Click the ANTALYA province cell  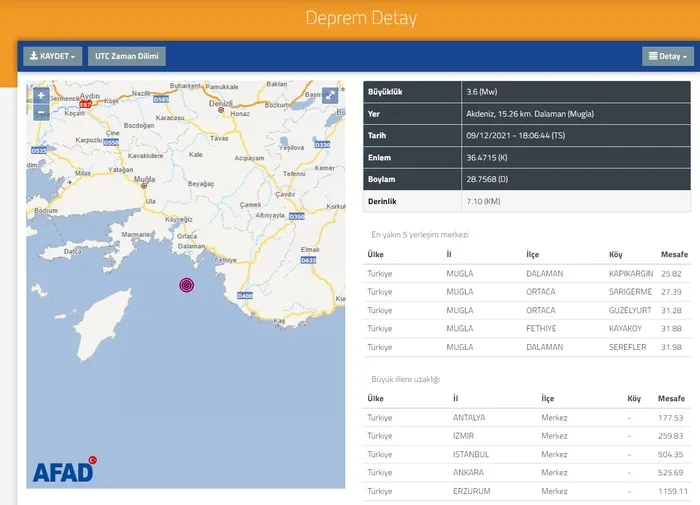[469, 418]
